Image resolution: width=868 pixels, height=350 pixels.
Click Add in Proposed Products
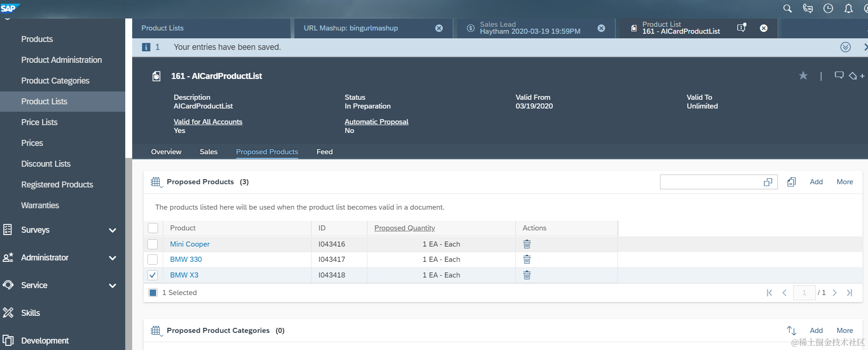[x=816, y=182]
